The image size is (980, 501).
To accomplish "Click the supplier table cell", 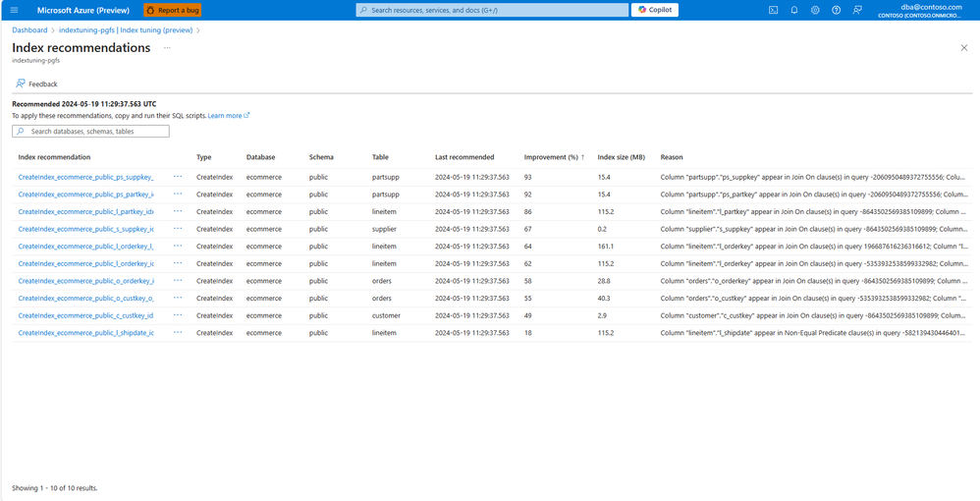I will pos(384,229).
